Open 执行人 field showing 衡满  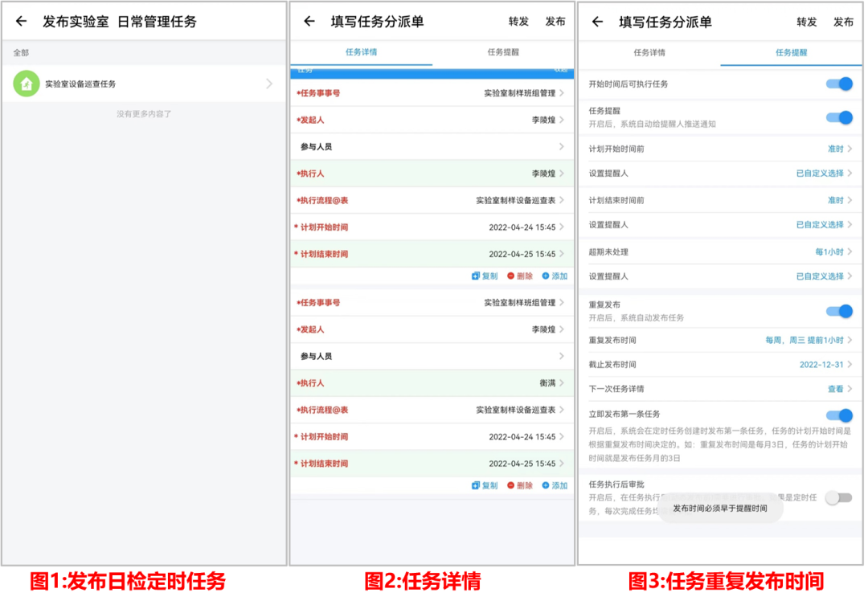[547, 383]
